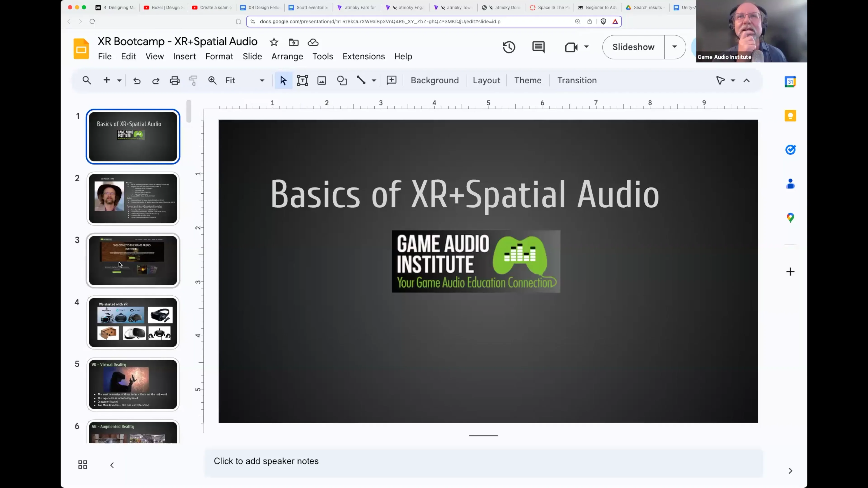Screen dimensions: 868x488
Task: Open the Insert menu
Action: [184, 56]
